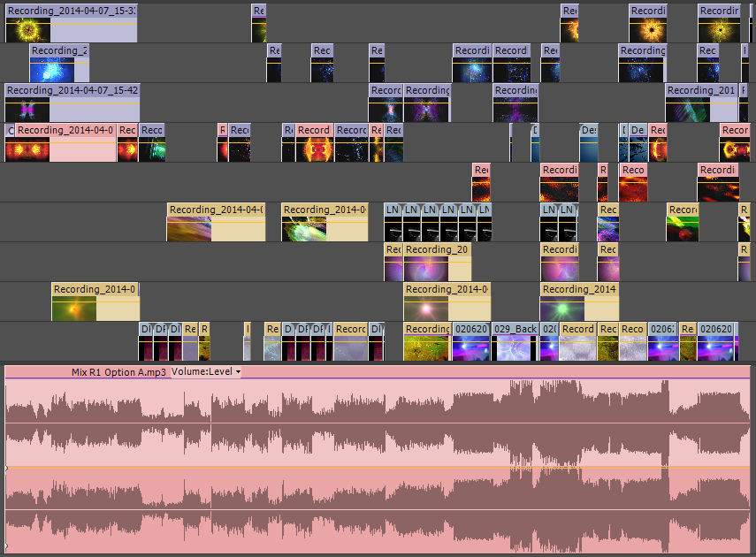Select the Recording_2014 clip with the green flare thumbnail
The width and height of the screenshot is (756, 557).
(578, 289)
